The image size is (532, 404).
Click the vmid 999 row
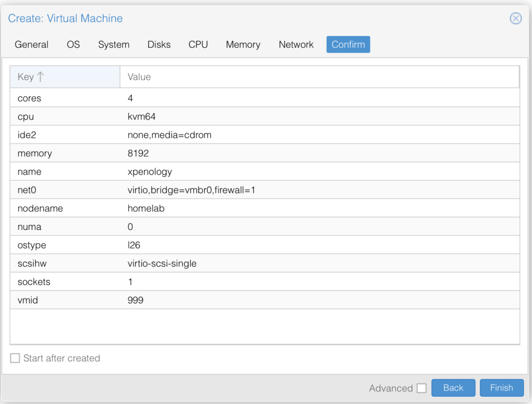click(264, 300)
